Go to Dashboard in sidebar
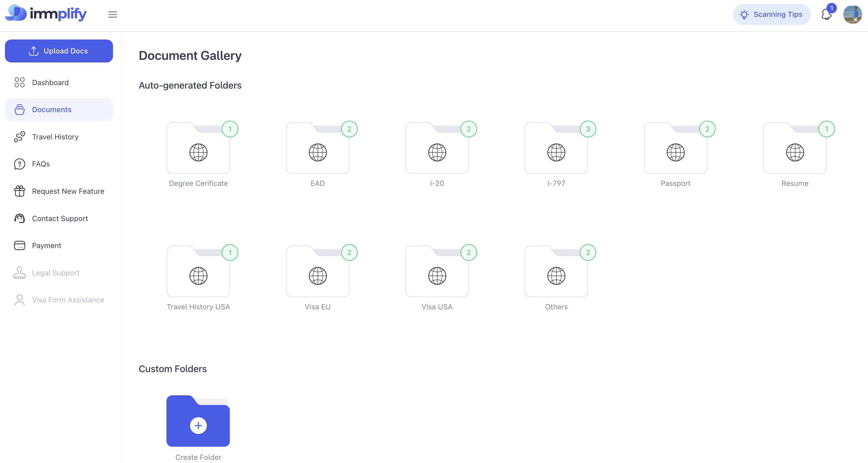 coord(50,82)
